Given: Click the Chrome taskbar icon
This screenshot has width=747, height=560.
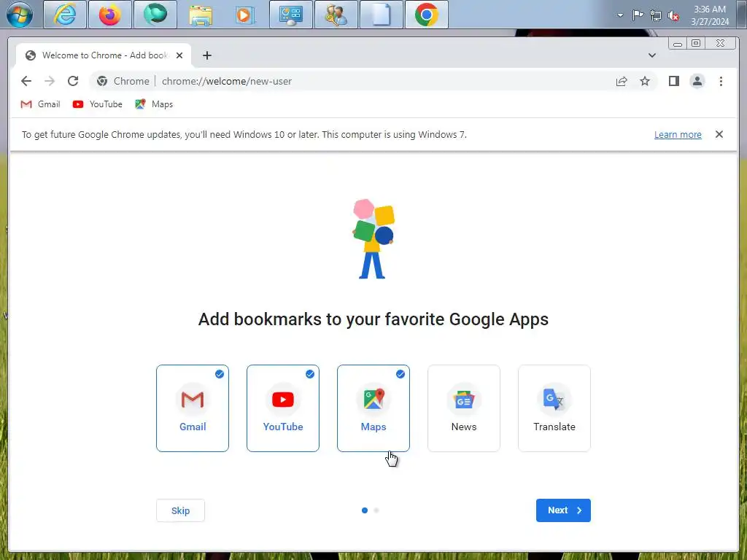Looking at the screenshot, I should coord(426,15).
